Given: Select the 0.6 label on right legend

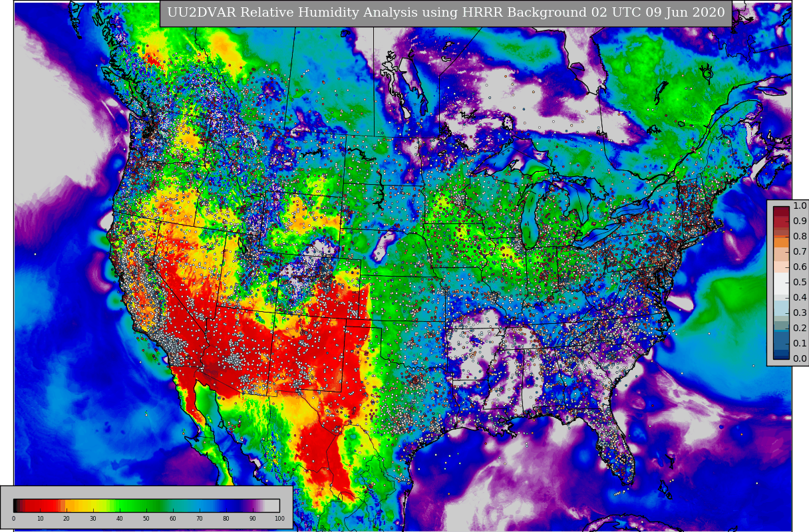Looking at the screenshot, I should pos(799,267).
